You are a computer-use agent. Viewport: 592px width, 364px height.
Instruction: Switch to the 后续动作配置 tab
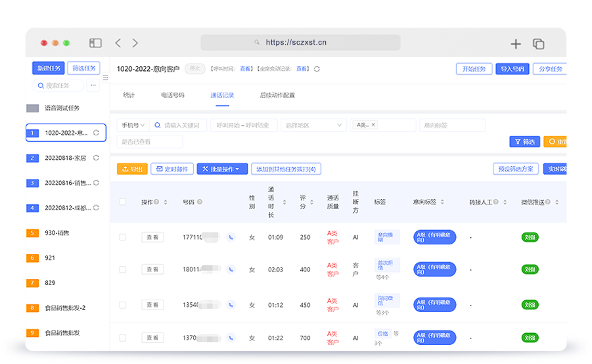coord(277,95)
